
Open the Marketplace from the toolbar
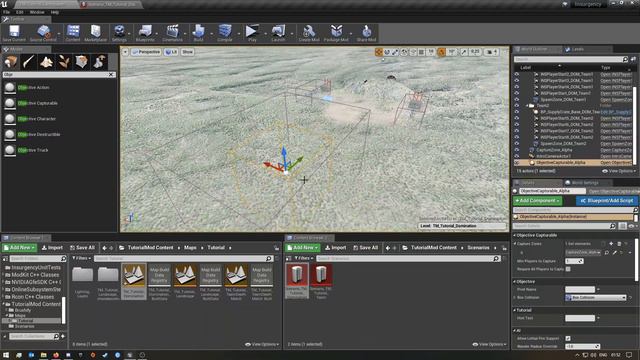[96, 33]
